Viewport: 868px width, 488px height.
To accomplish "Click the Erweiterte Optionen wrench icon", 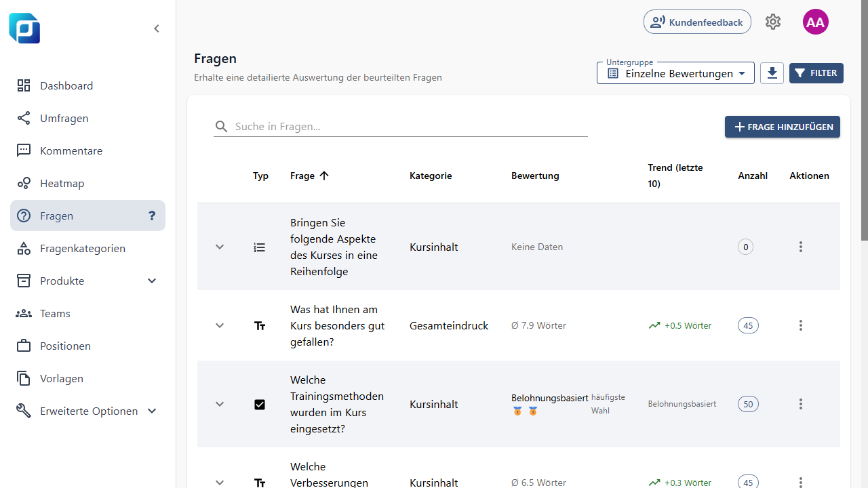I will click(x=24, y=411).
